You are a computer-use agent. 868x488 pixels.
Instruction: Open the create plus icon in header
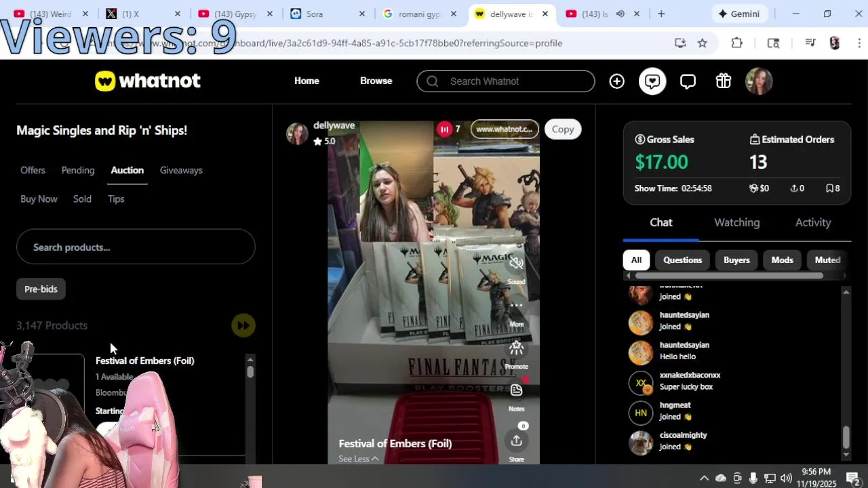[616, 81]
